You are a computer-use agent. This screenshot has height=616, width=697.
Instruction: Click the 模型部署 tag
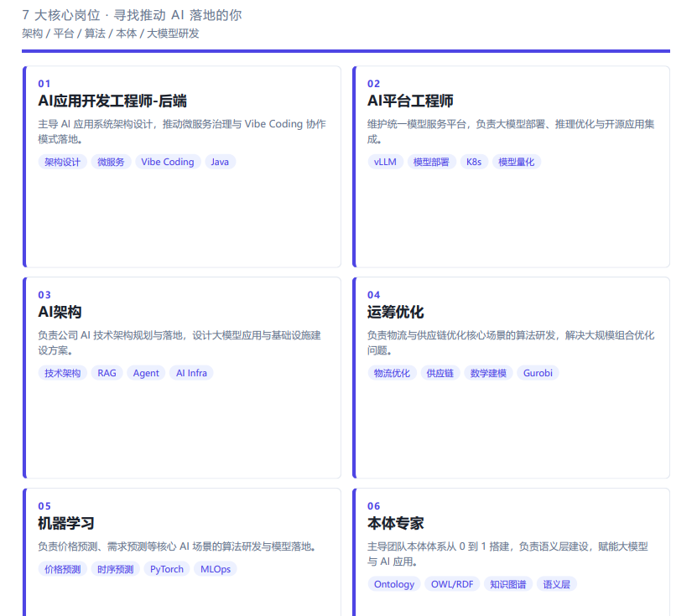431,162
